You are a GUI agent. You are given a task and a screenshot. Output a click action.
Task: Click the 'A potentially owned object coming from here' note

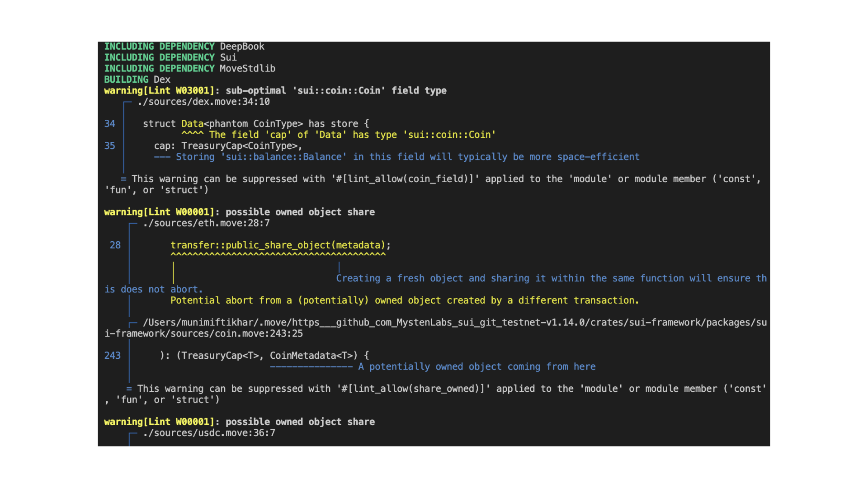477,367
